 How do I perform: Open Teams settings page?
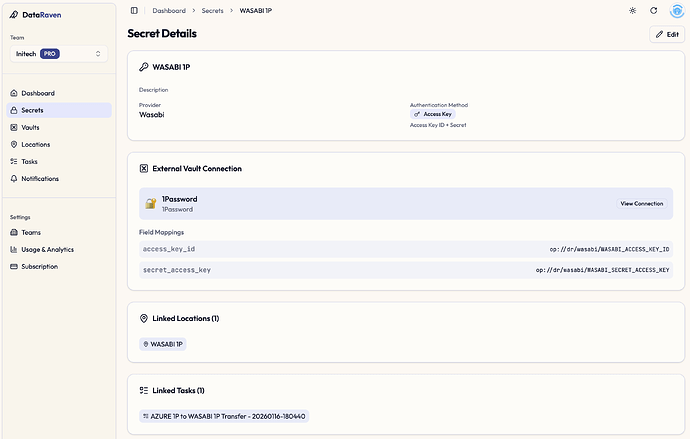31,232
